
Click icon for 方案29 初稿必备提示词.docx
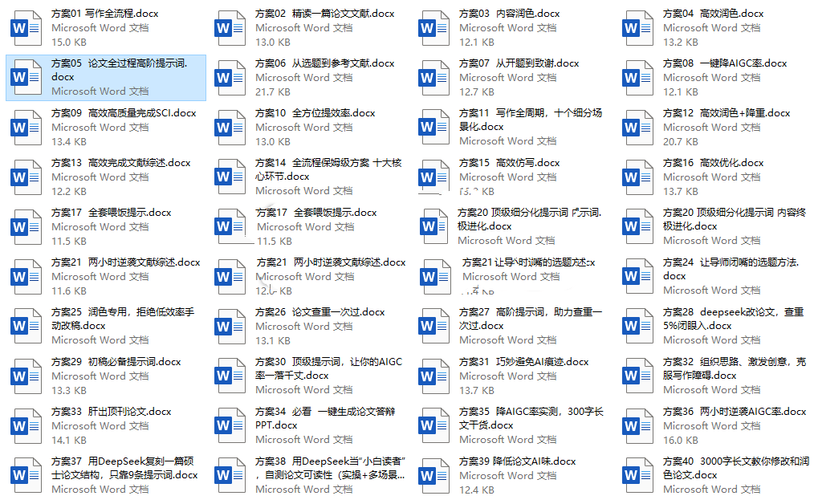click(26, 376)
